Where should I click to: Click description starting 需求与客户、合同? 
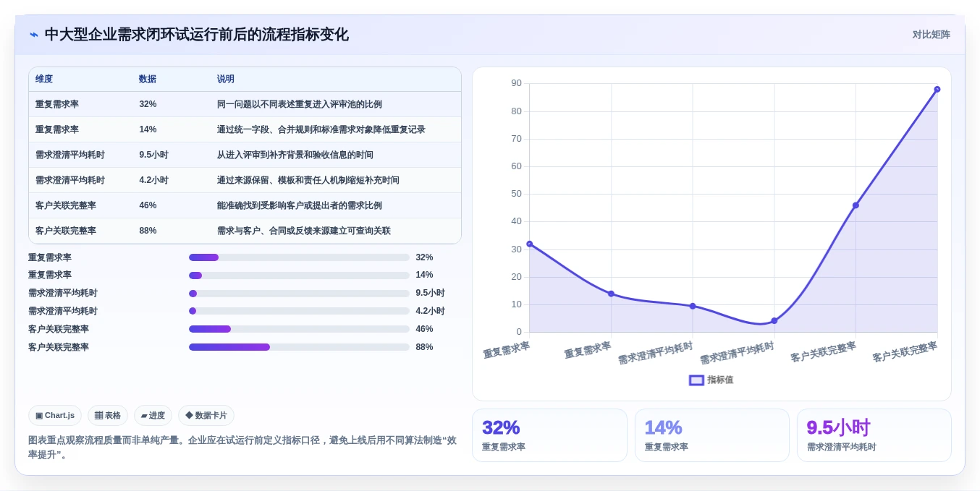click(x=304, y=231)
